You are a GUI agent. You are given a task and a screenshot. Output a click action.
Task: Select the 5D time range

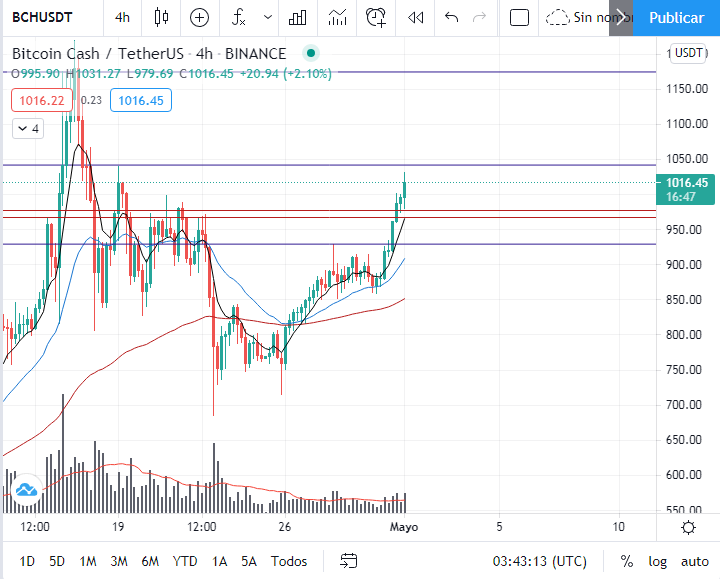57,561
